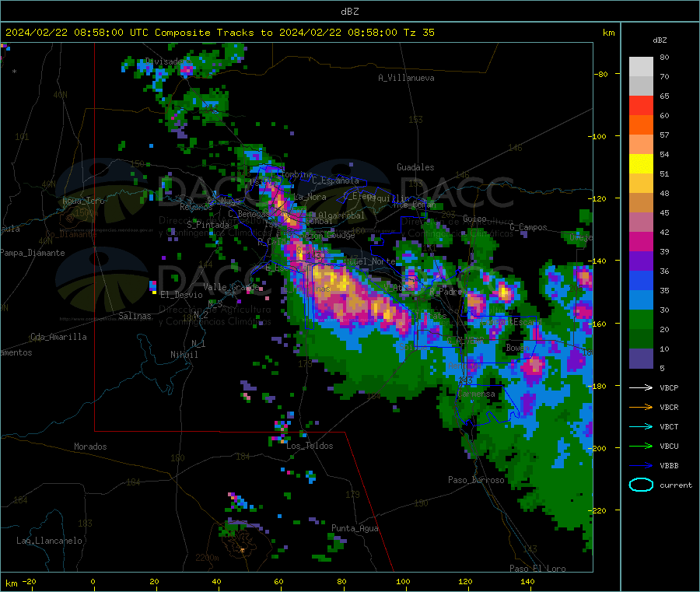700x592 pixels.
Task: Click the Cda_Amarilla place label
Action: click(58, 337)
